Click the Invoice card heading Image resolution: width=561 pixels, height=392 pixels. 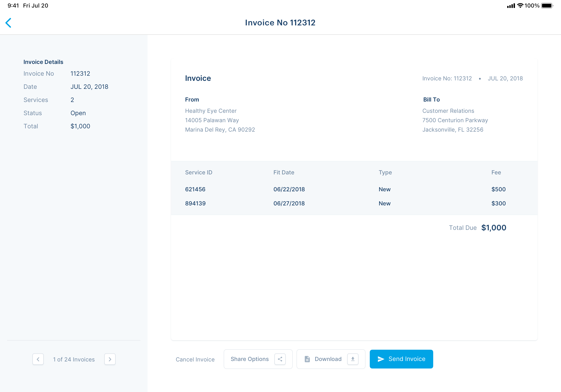pos(198,78)
